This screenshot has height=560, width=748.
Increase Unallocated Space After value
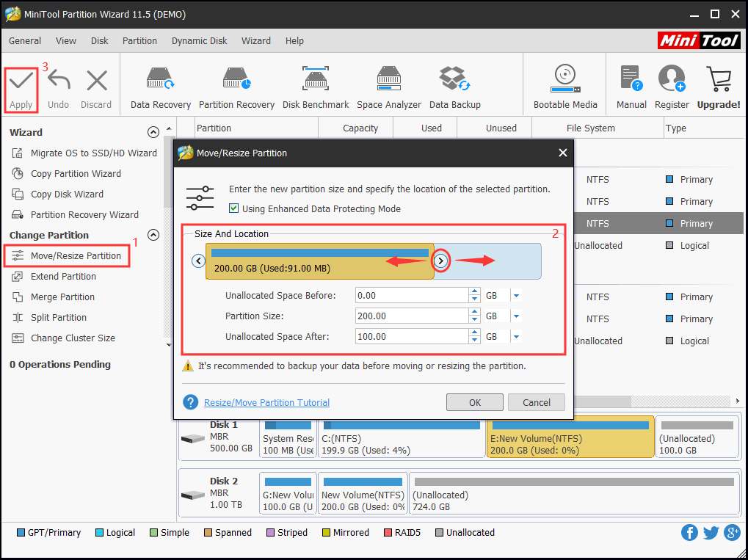[x=474, y=333]
